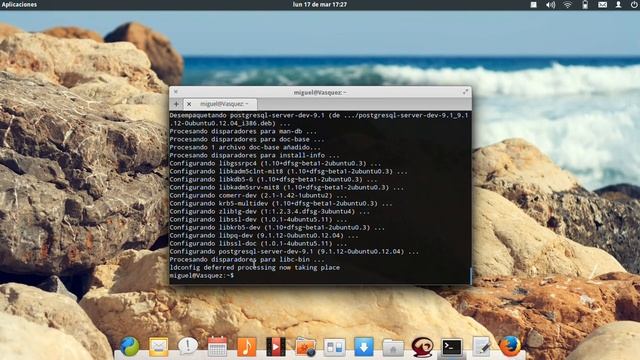The width and height of the screenshot is (640, 360).
Task: Open the Aplicaciones launcher menu
Action: [19, 4]
